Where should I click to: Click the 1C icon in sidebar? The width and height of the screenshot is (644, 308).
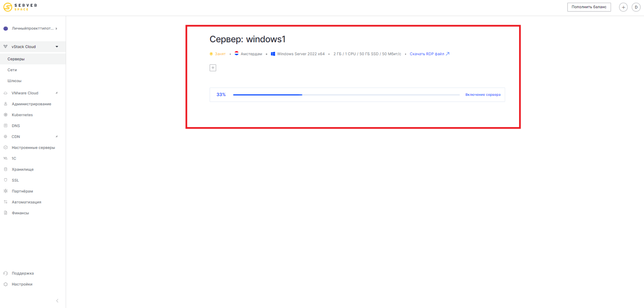click(5, 158)
